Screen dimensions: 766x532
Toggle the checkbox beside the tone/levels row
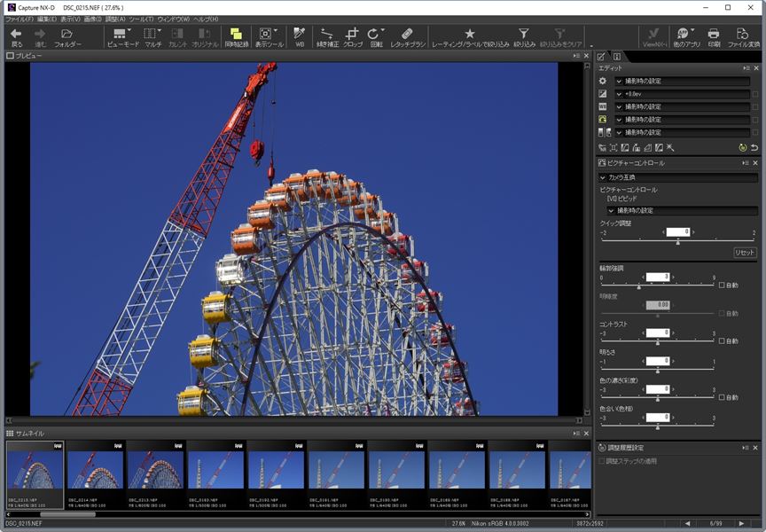pos(755,132)
